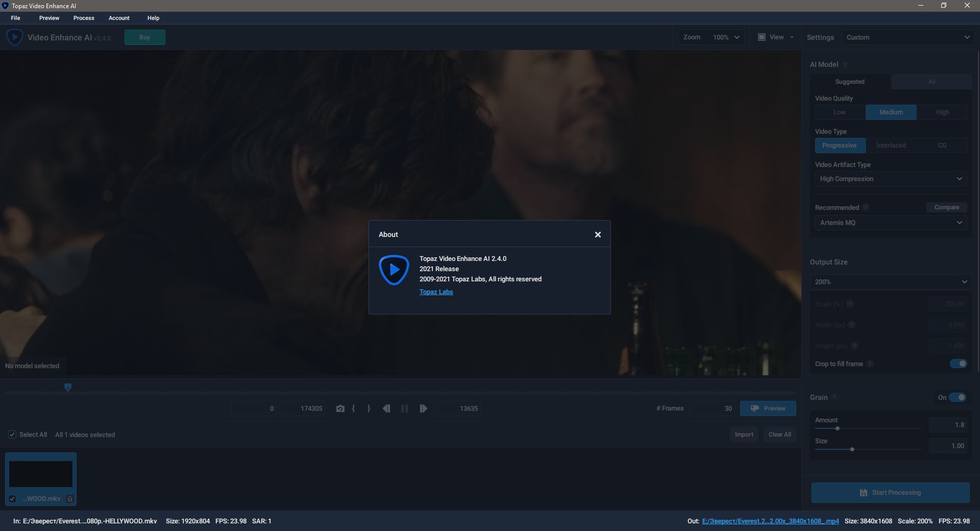This screenshot has width=980, height=531.
Task: Click the Height (px) help icon
Action: pos(854,346)
